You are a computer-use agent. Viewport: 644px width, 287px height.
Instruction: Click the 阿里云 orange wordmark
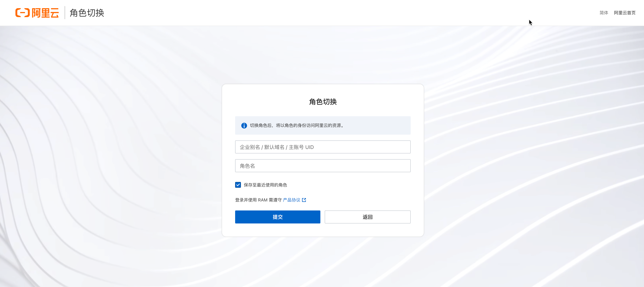[x=45, y=13]
